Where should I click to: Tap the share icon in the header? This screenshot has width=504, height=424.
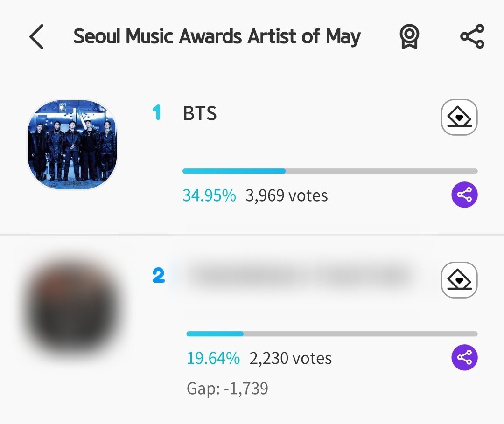(x=472, y=36)
